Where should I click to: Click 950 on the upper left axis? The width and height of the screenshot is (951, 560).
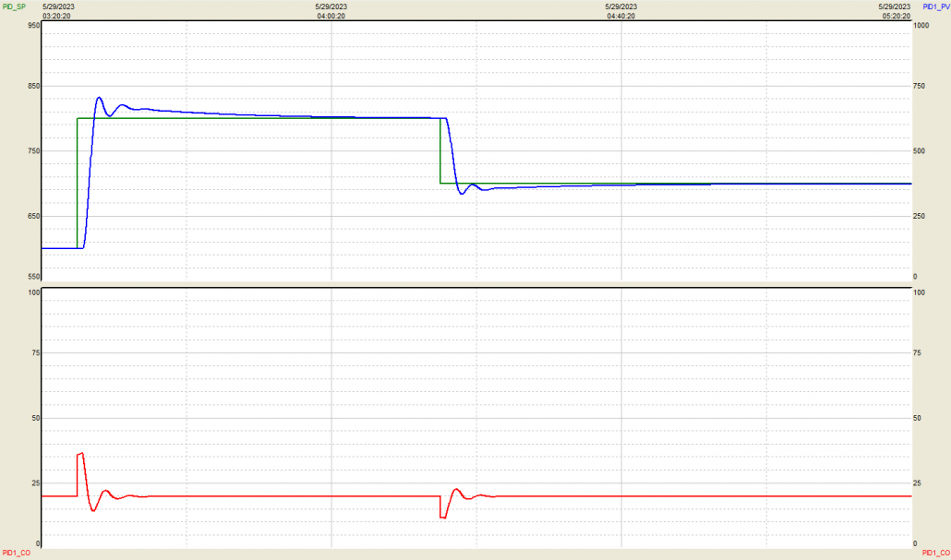pyautogui.click(x=33, y=26)
